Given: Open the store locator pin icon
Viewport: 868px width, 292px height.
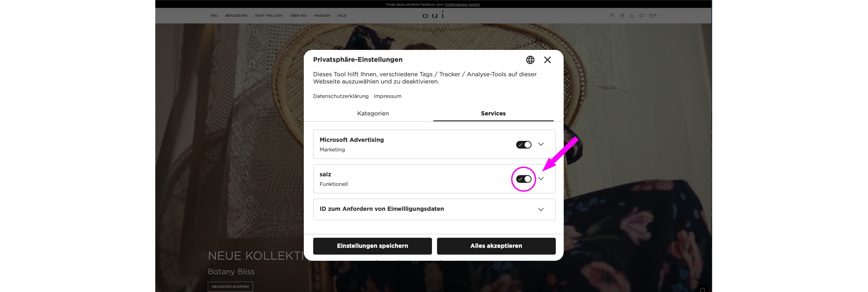Looking at the screenshot, I should coord(622,16).
